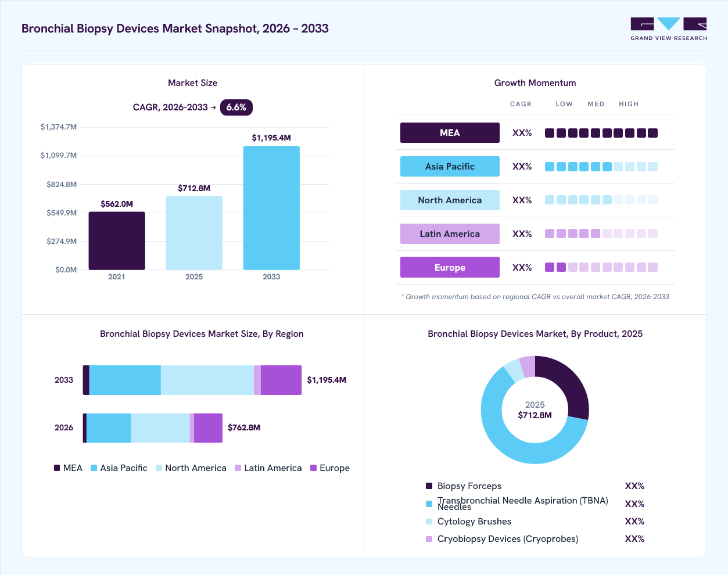Click Europe legend swatch
The height and width of the screenshot is (575, 728).
pyautogui.click(x=314, y=468)
